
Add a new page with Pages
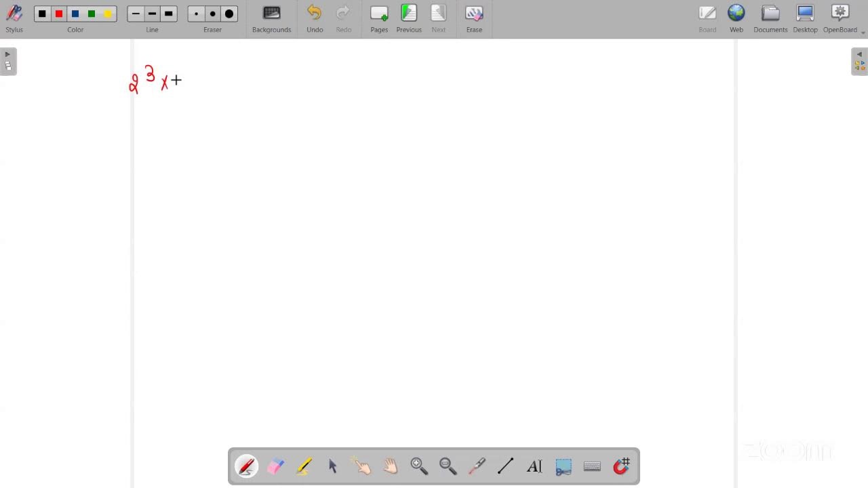click(379, 18)
